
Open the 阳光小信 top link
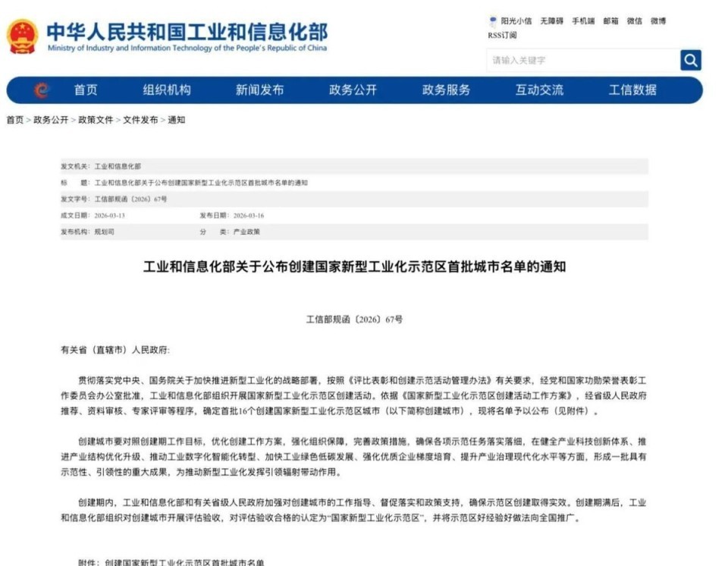pos(516,21)
